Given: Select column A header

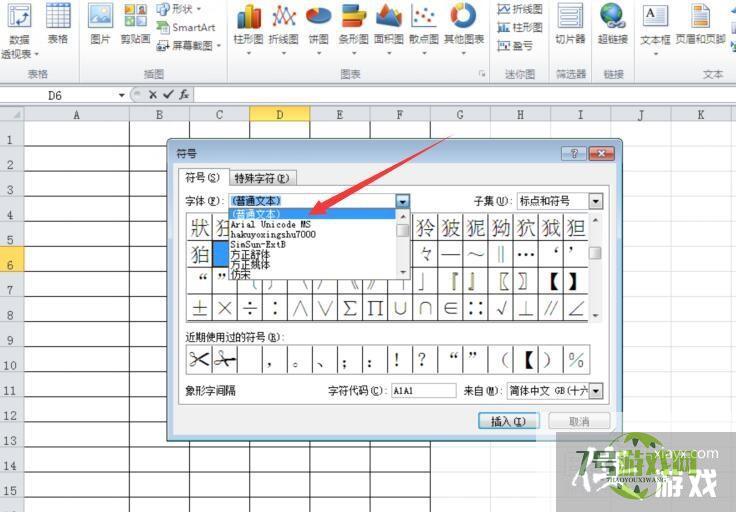Looking at the screenshot, I should click(77, 115).
